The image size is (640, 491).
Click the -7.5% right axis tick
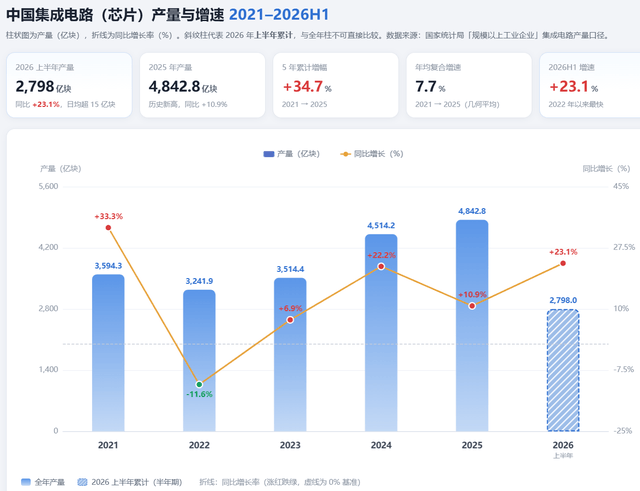point(624,369)
